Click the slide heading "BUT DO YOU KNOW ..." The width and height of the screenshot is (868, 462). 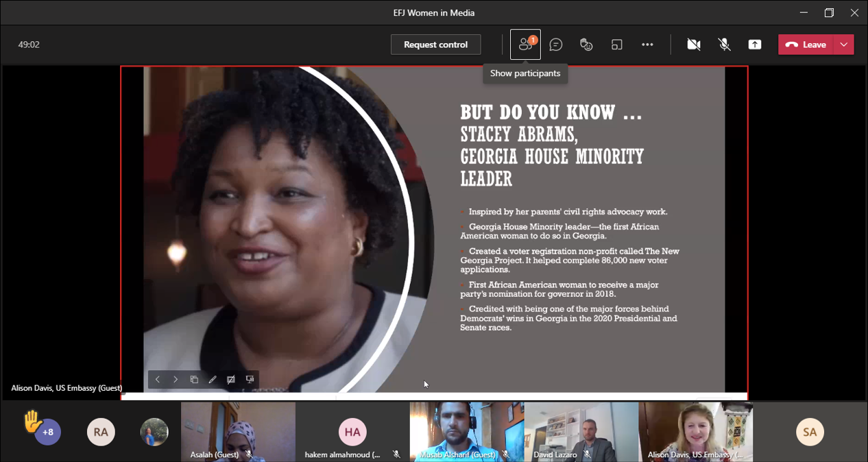coord(551,112)
